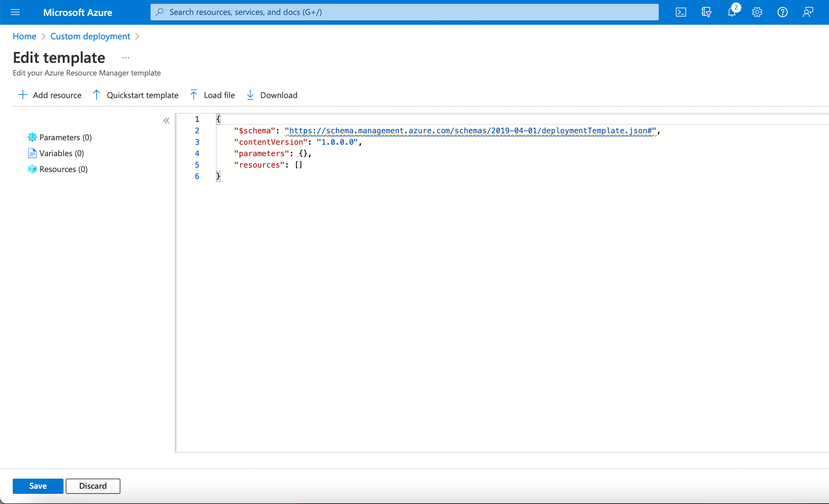Open Quickstart template option
The image size is (829, 504).
click(x=136, y=95)
